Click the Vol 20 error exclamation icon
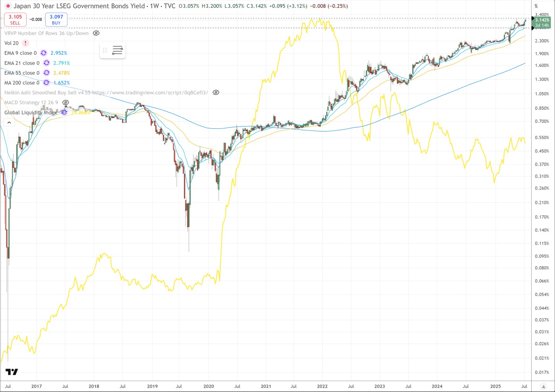 coord(25,43)
